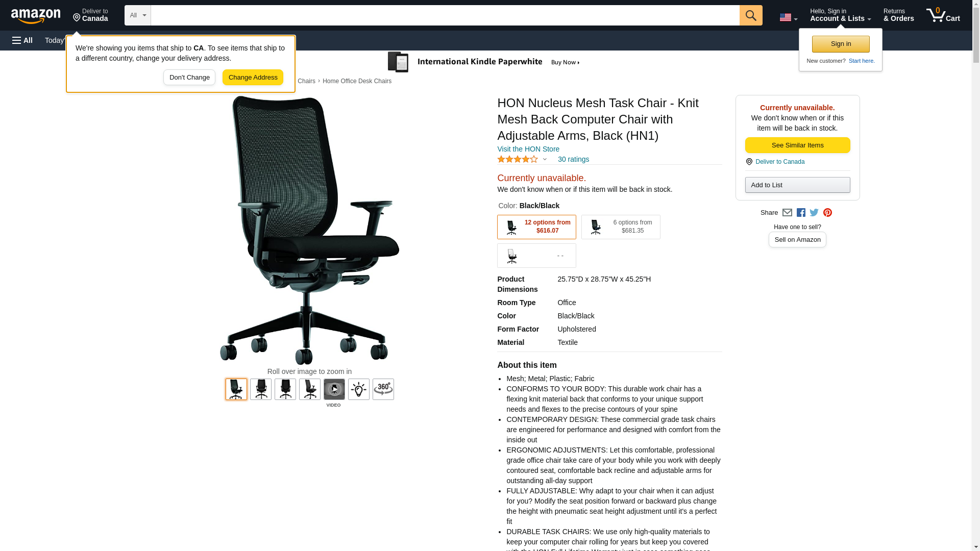Select the 6 options from $681.35 swatch
This screenshot has height=551, width=980.
[x=621, y=227]
